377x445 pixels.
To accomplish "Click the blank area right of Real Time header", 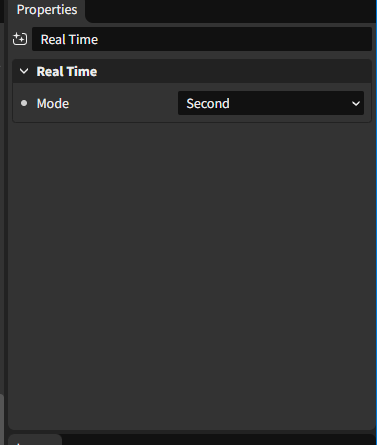I will point(233,71).
